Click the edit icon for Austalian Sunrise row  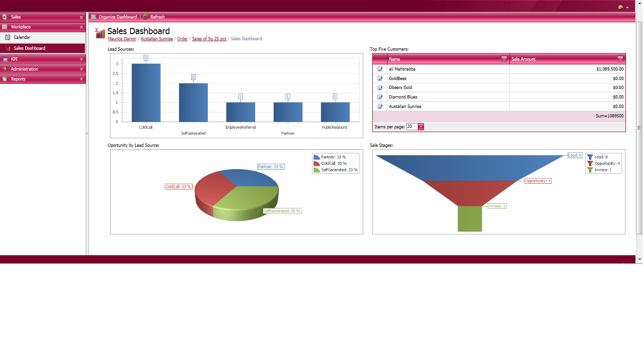click(x=380, y=107)
